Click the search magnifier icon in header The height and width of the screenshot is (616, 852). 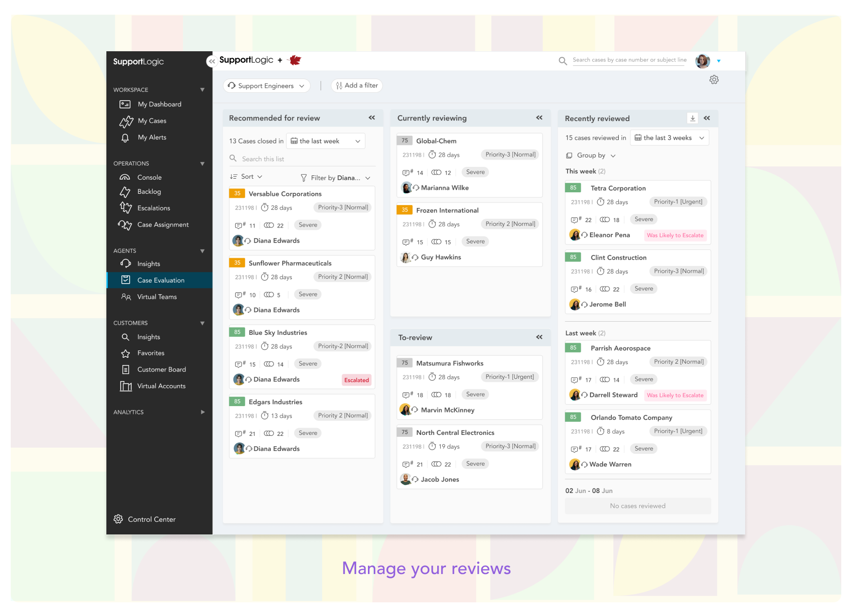click(563, 61)
